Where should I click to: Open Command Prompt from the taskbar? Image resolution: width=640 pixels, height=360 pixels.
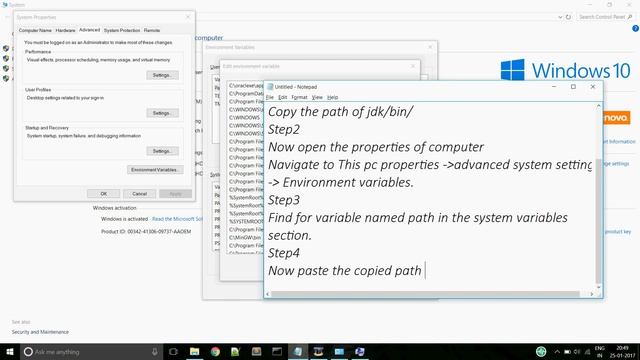point(277,351)
